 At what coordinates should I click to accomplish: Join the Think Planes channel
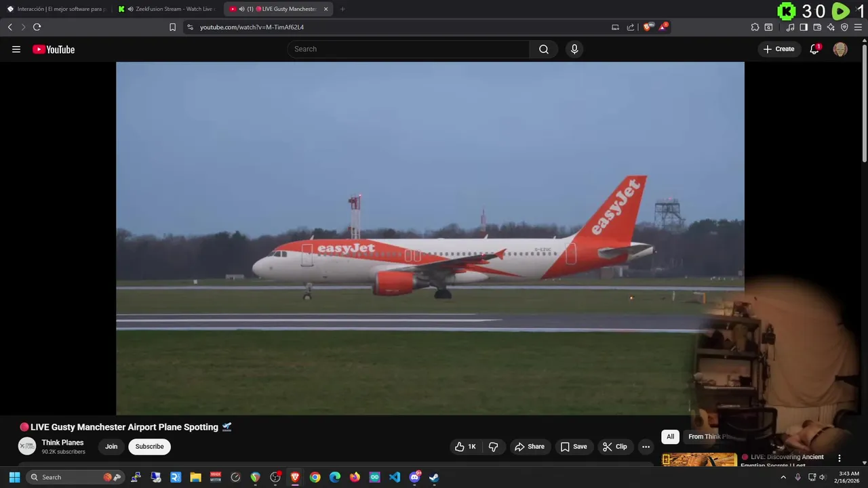(x=111, y=447)
